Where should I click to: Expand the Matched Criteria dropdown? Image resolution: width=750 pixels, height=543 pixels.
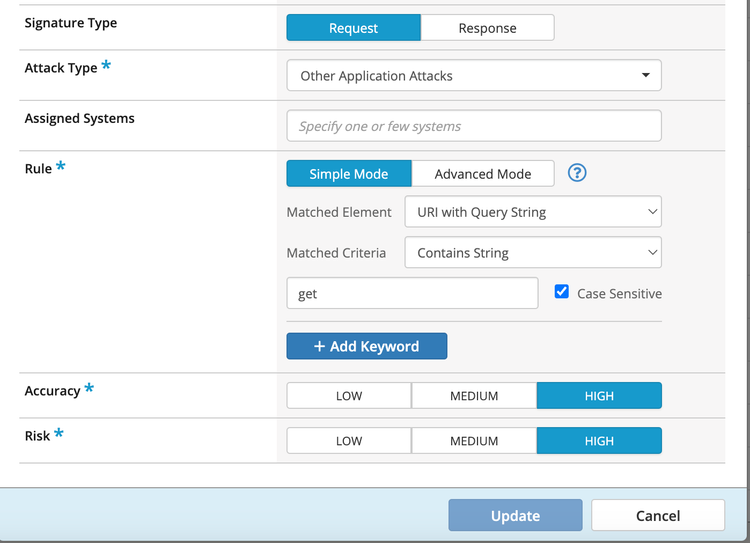coord(532,253)
